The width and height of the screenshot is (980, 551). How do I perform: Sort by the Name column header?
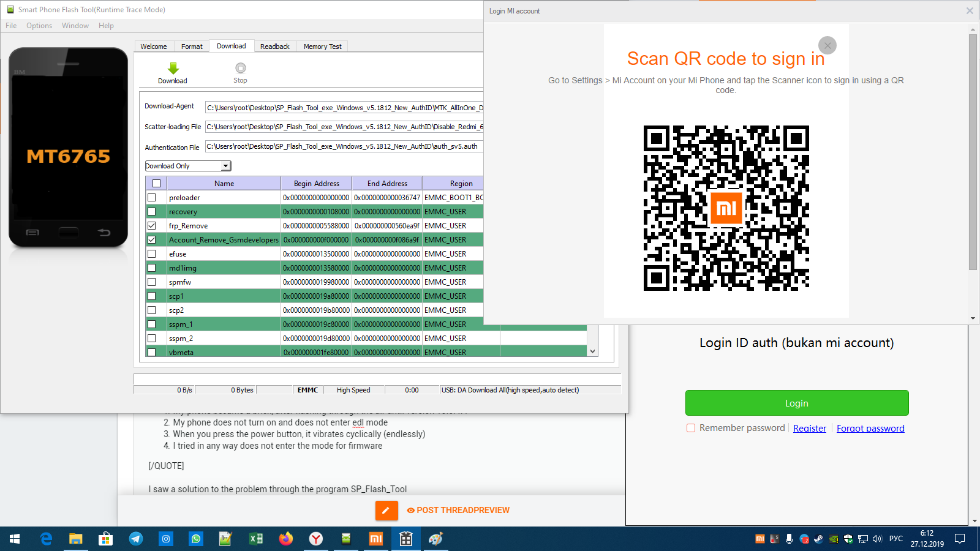coord(224,184)
